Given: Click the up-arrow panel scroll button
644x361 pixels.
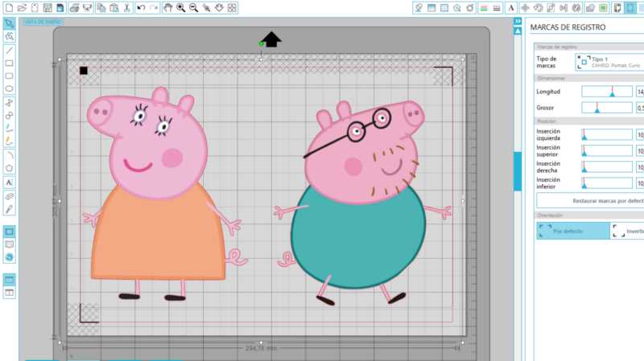Looking at the screenshot, I should click(x=518, y=31).
